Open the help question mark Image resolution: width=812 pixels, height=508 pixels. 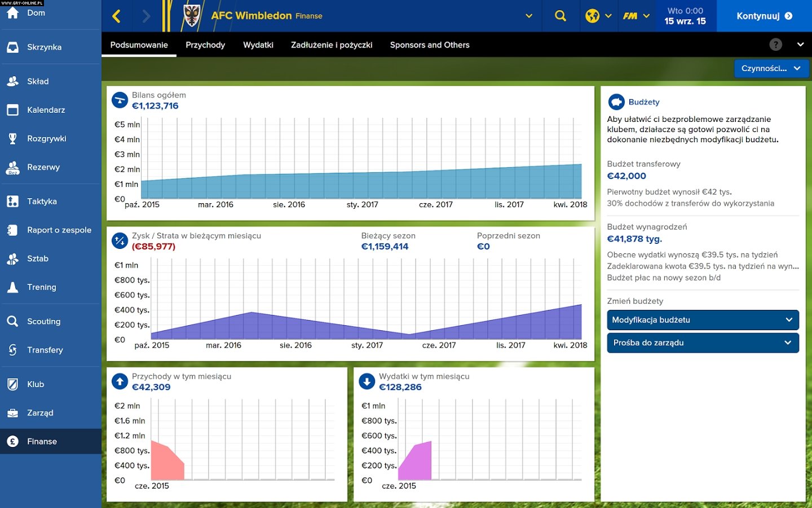click(775, 44)
